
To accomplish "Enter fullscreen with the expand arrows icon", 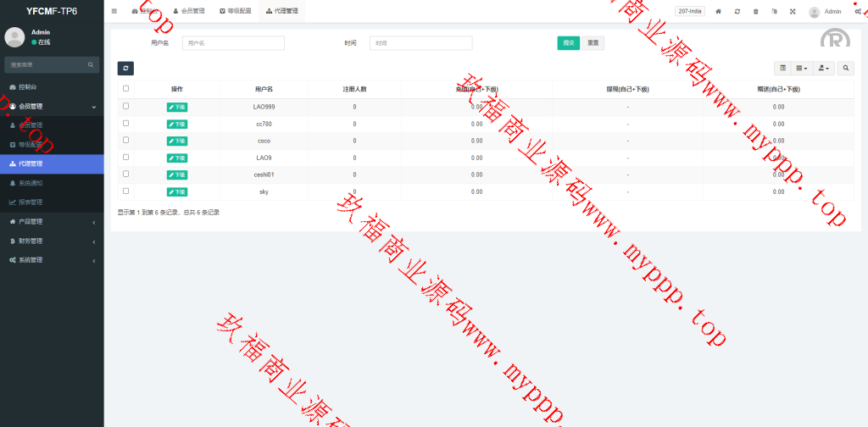I will pos(793,11).
